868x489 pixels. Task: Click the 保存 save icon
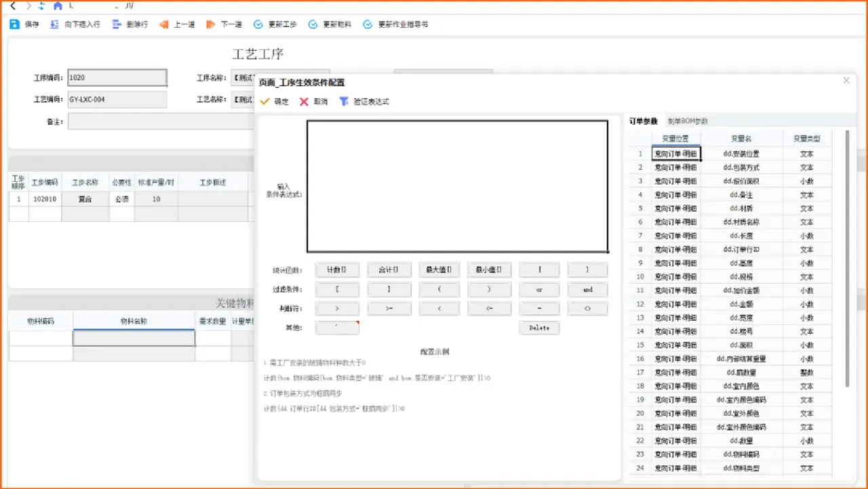[x=15, y=24]
